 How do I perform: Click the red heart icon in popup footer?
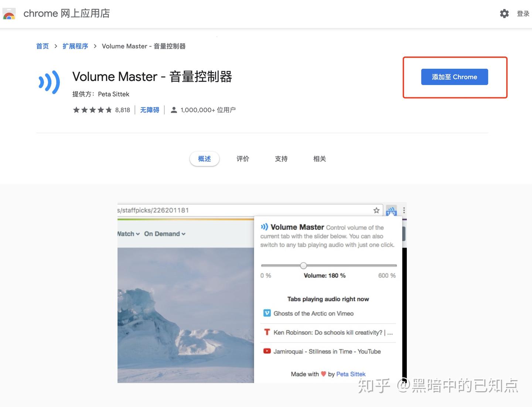click(x=324, y=374)
